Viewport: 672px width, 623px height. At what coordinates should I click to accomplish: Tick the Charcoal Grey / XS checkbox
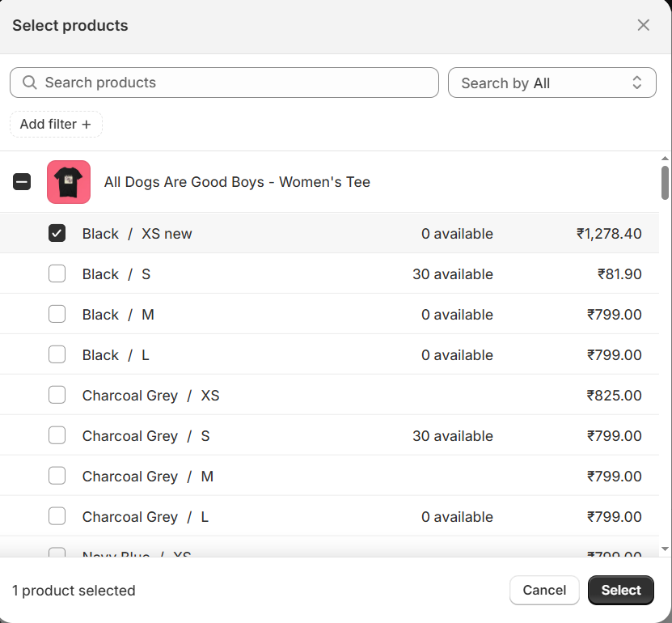(57, 396)
